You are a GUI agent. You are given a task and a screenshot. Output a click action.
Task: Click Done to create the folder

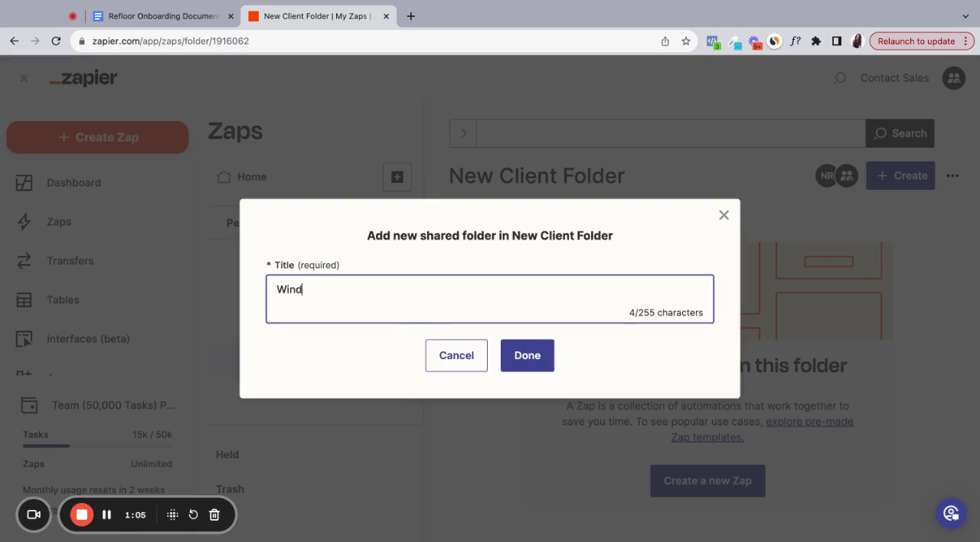(x=527, y=355)
